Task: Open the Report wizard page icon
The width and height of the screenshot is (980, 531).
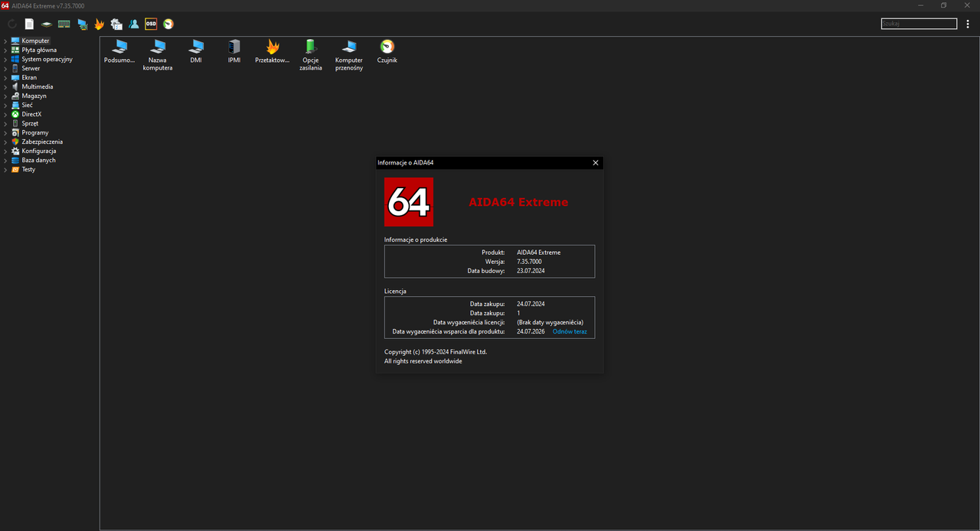Action: pos(29,24)
